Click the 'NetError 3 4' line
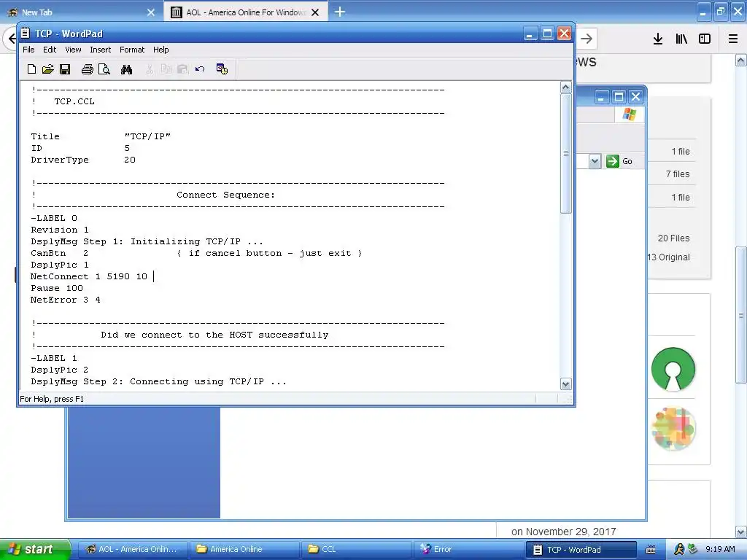Screen dimensions: 747x560 [x=65, y=300]
